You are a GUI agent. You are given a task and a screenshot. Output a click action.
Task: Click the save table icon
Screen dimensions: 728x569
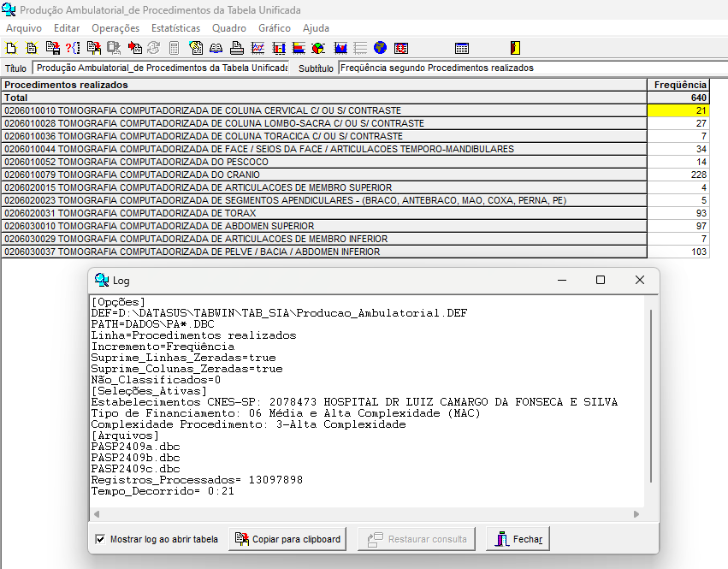(x=53, y=48)
